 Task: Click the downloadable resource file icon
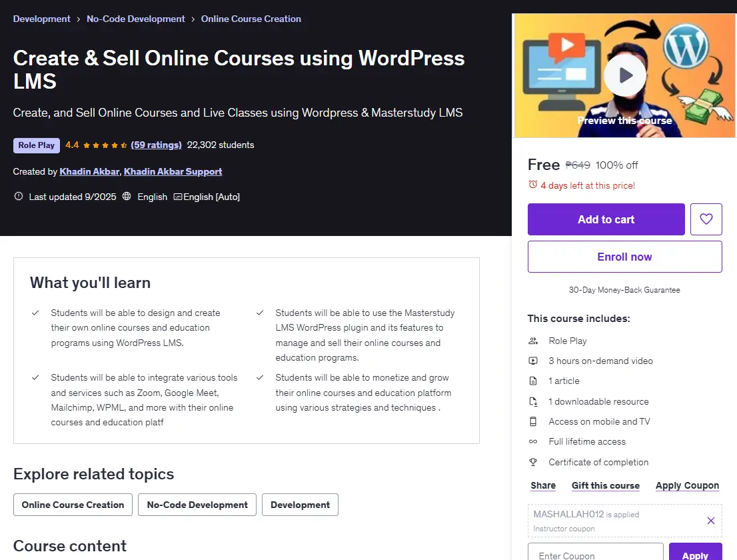(533, 401)
